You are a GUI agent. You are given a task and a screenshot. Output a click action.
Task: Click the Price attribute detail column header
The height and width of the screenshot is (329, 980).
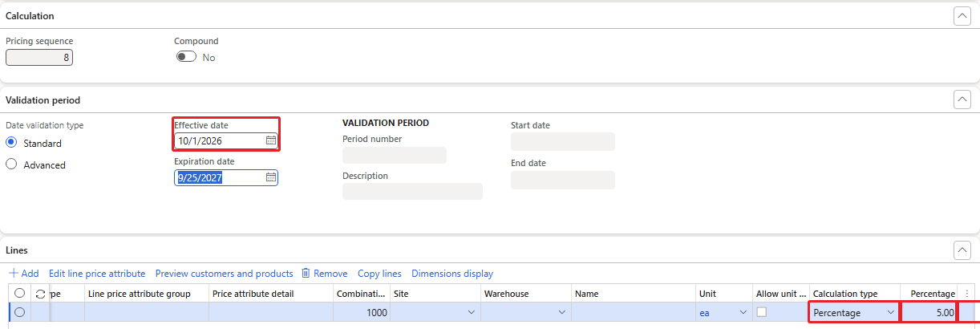pos(271,294)
